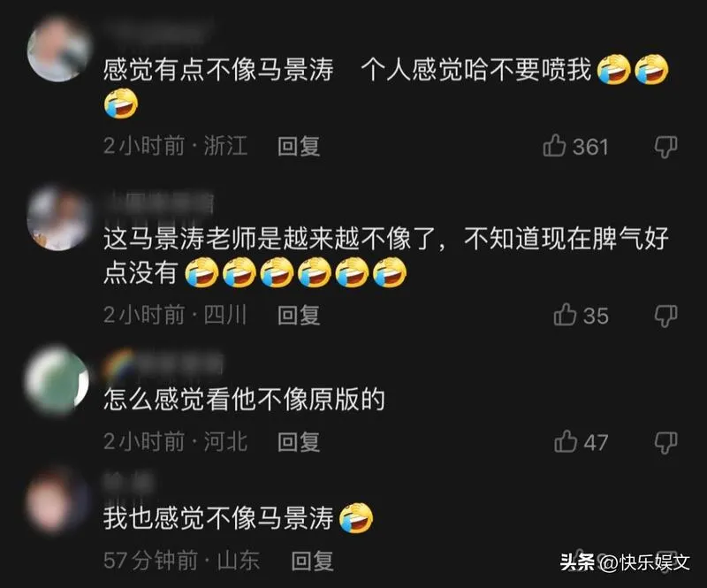Image resolution: width=707 pixels, height=588 pixels.
Task: Click the 头条 @快乐娱文 watermark
Action: pyautogui.click(x=625, y=562)
